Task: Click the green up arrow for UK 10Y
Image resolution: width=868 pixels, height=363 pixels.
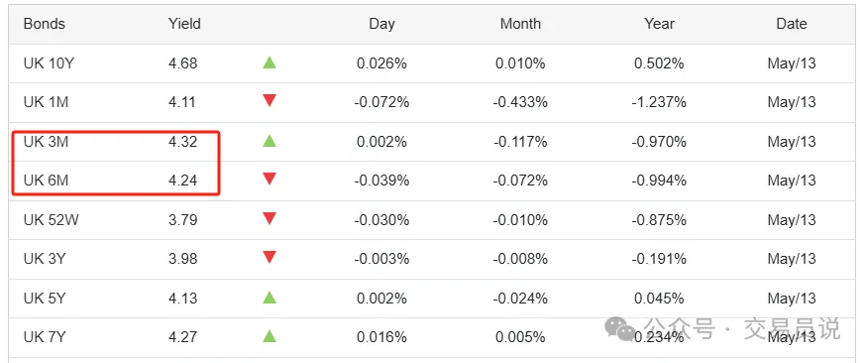Action: (x=270, y=62)
